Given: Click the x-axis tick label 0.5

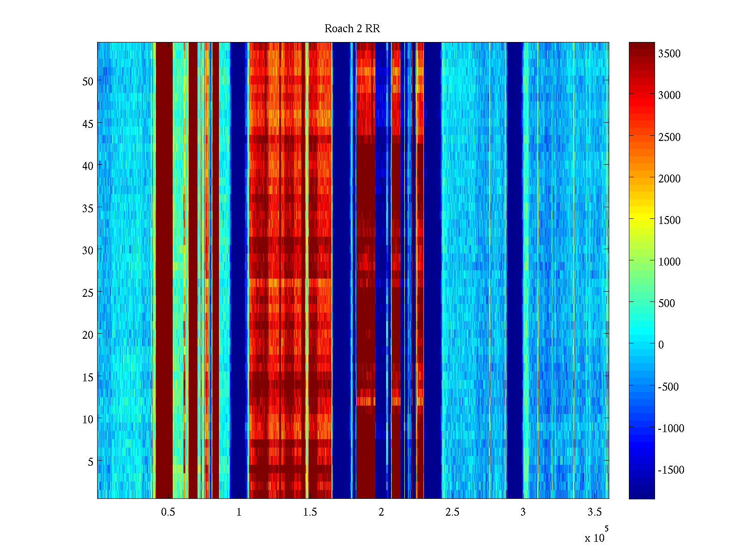Looking at the screenshot, I should click(168, 512).
